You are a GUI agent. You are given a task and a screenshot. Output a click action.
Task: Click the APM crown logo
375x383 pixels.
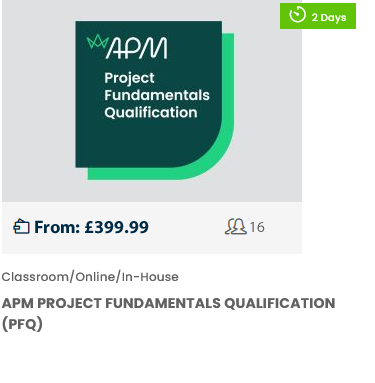tap(97, 42)
